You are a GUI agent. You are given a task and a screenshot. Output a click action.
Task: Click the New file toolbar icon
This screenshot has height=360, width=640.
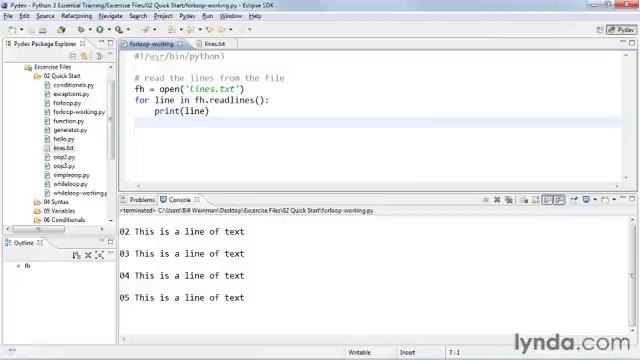click(x=12, y=29)
